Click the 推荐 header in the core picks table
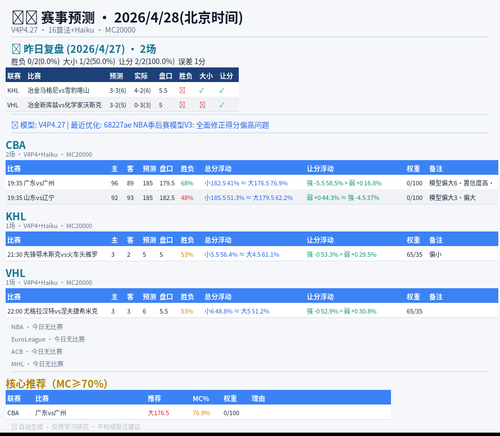500x436 pixels. tap(154, 399)
